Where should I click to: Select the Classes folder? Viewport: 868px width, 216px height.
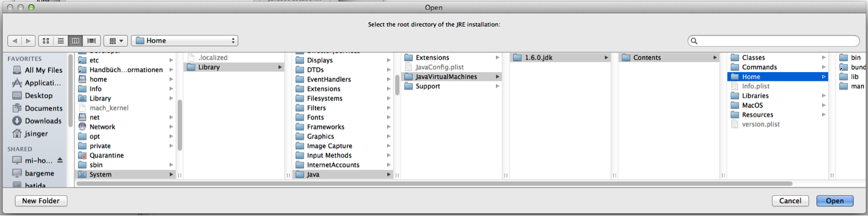pos(778,58)
